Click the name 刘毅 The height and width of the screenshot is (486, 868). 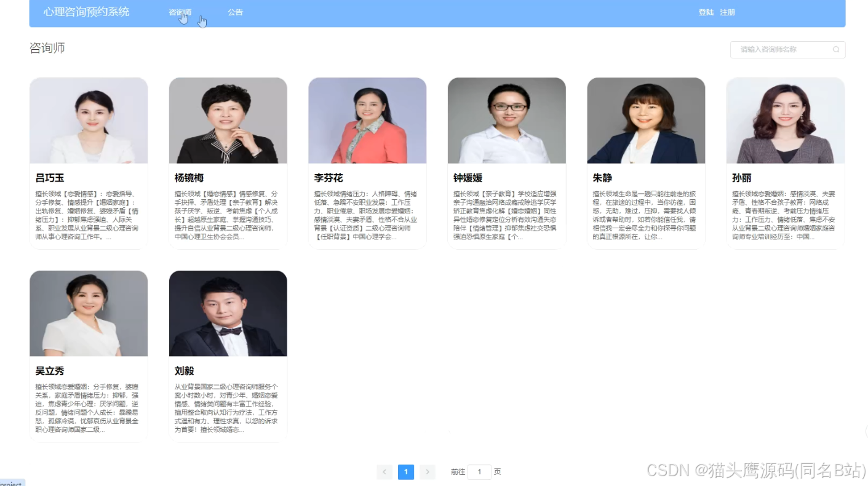(185, 371)
